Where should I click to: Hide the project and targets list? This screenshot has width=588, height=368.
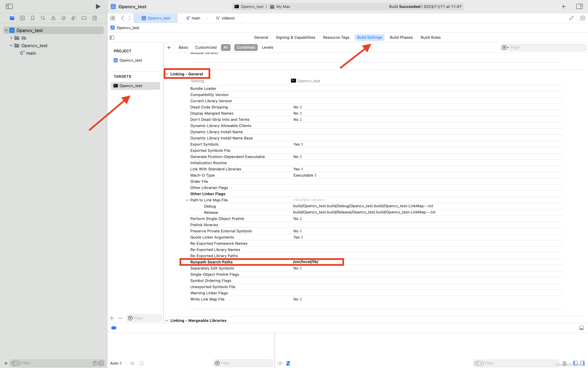[x=112, y=38]
